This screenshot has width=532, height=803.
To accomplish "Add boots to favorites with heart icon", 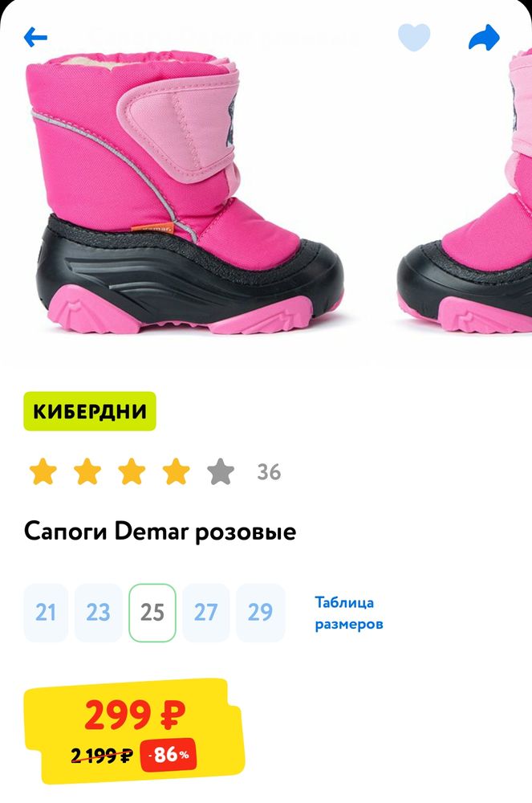I will click(x=414, y=37).
